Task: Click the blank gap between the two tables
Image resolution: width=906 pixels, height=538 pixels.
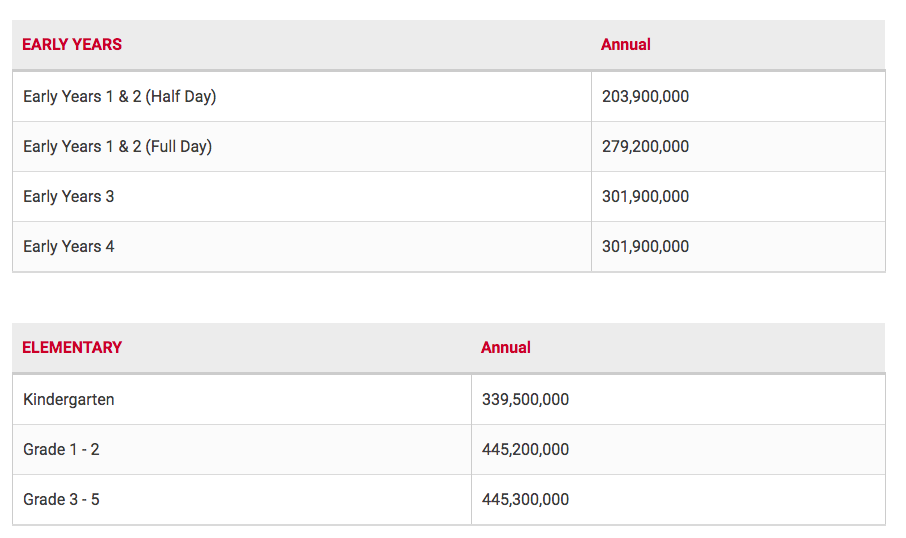Action: 448,297
